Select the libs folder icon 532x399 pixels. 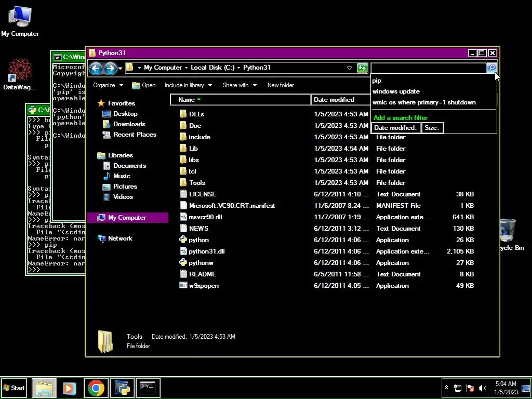click(x=183, y=160)
